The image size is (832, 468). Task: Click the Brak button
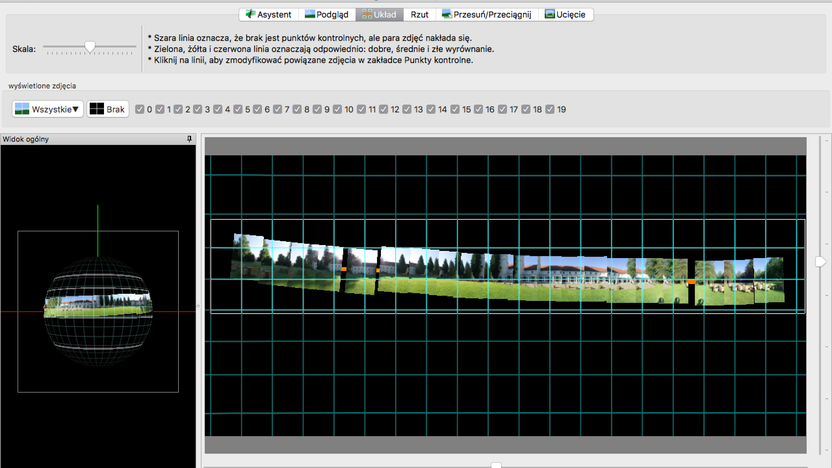[108, 109]
